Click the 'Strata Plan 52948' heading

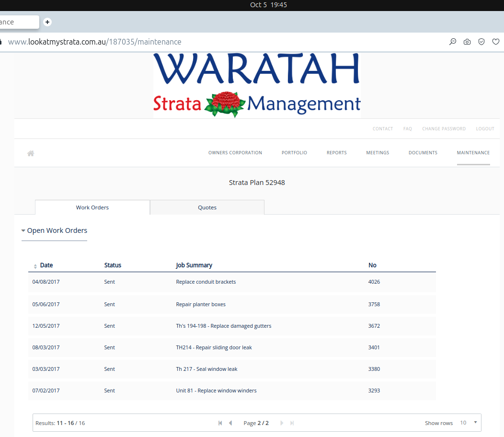point(257,183)
